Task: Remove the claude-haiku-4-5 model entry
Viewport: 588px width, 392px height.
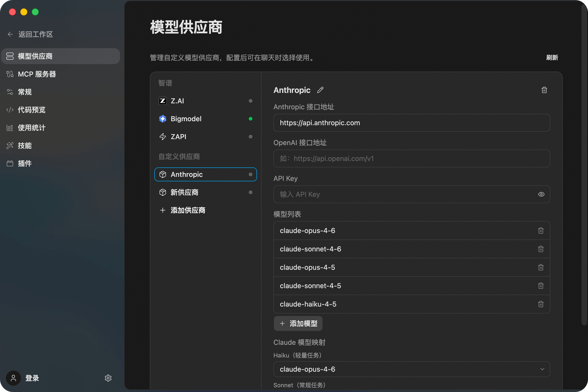Action: point(541,304)
